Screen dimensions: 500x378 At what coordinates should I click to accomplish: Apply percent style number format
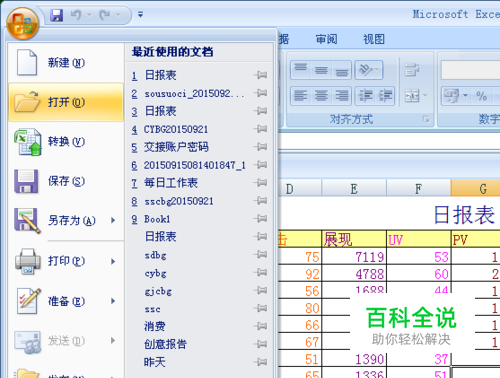point(481,96)
